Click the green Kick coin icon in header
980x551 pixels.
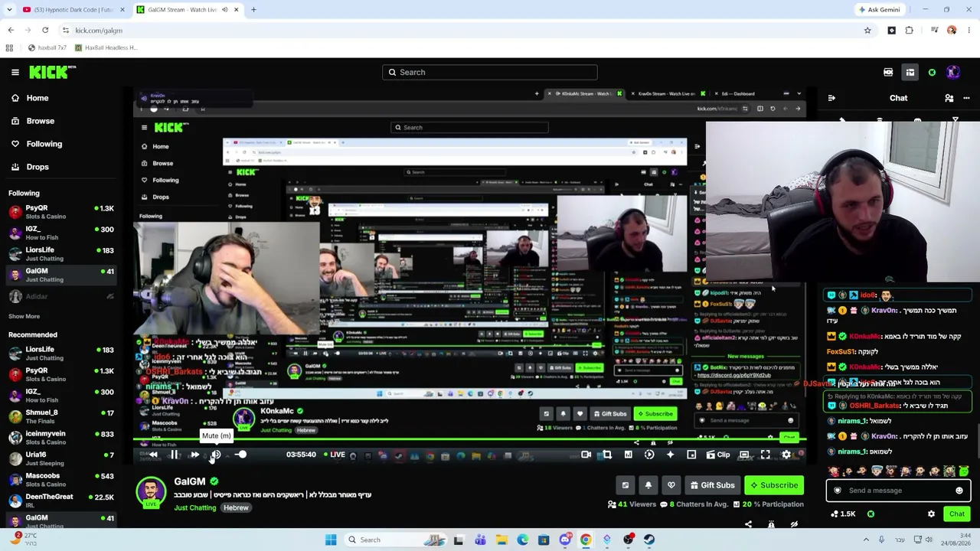click(932, 73)
